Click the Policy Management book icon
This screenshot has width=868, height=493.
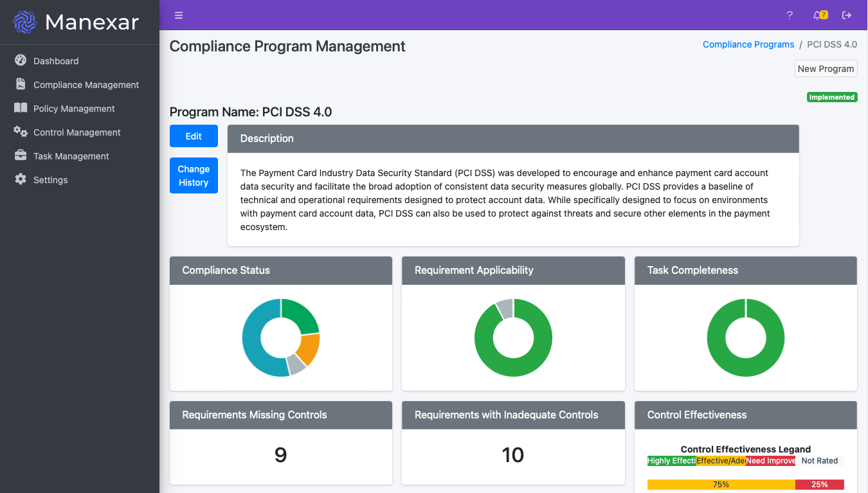[x=21, y=108]
